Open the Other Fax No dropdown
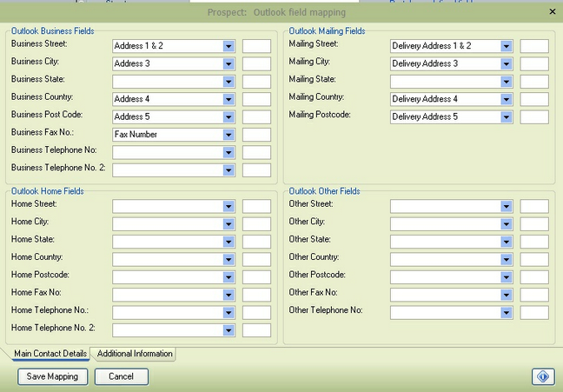The image size is (563, 392). pyautogui.click(x=506, y=295)
